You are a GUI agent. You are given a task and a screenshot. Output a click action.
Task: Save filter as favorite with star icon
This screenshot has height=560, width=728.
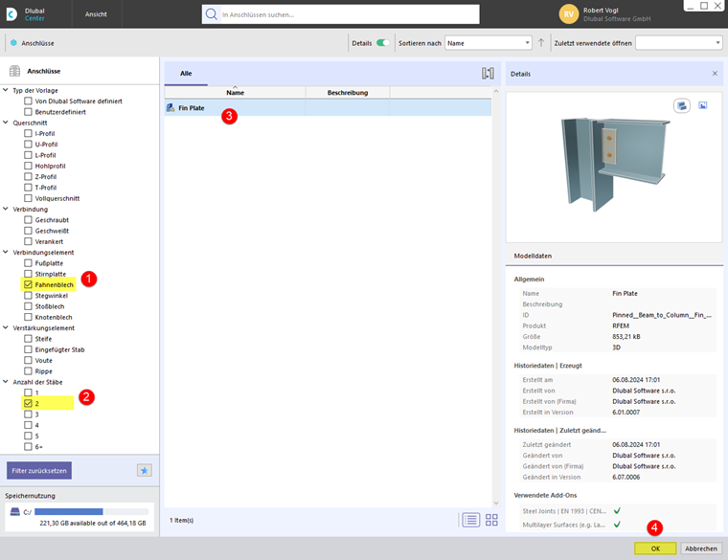[145, 470]
